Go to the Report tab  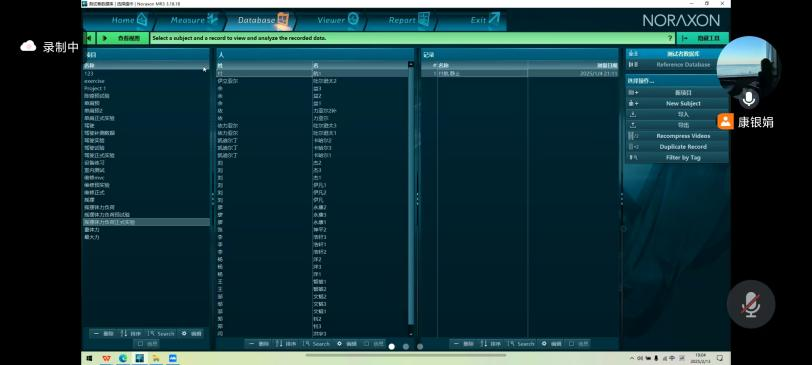[408, 20]
